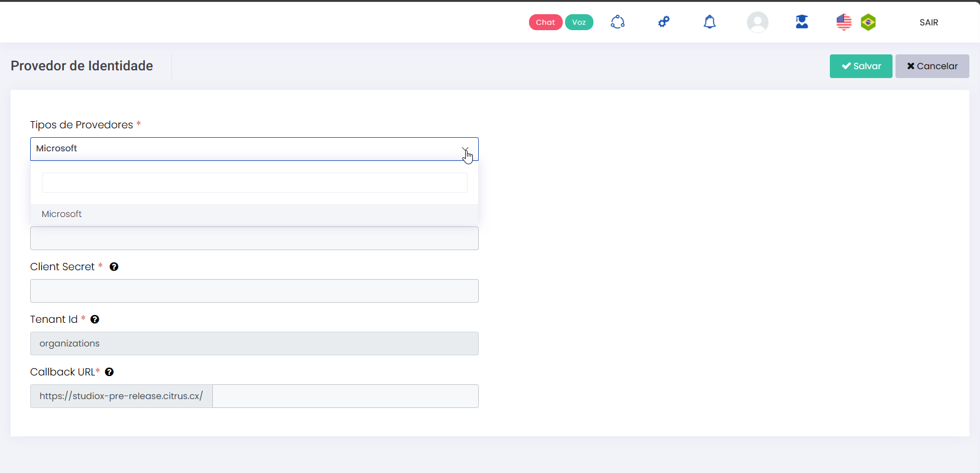Open the circular nodes integration icon
This screenshot has height=473, width=980.
(618, 22)
